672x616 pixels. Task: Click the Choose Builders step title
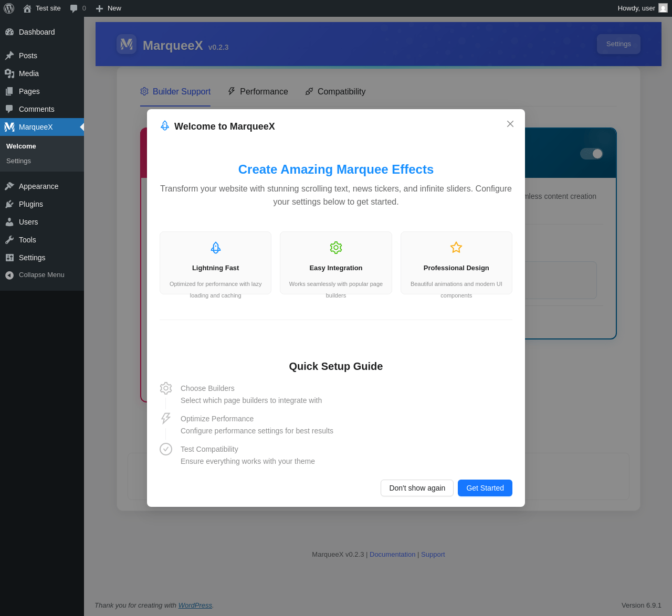(x=207, y=388)
